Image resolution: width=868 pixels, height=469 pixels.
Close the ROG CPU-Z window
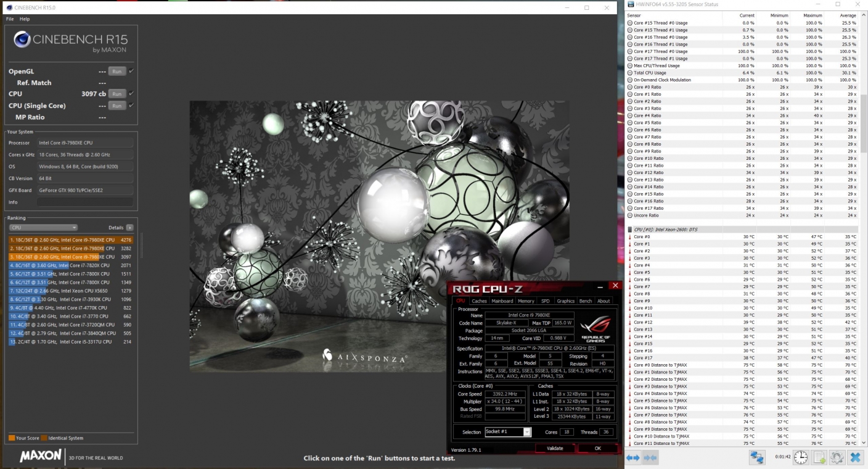click(x=615, y=285)
